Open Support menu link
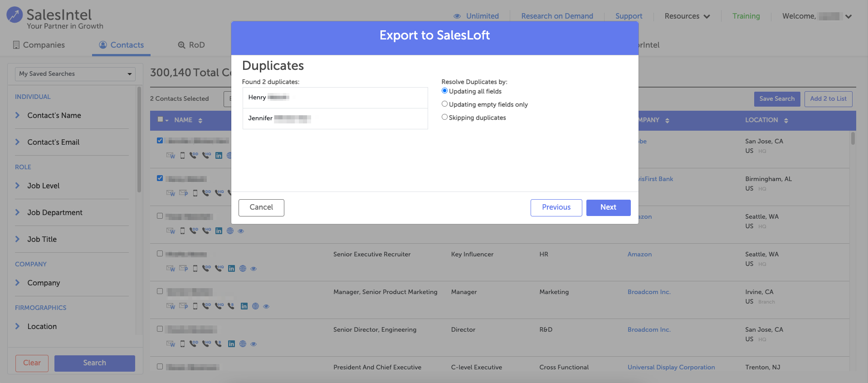Screen dimensions: 868x383 click(629, 16)
